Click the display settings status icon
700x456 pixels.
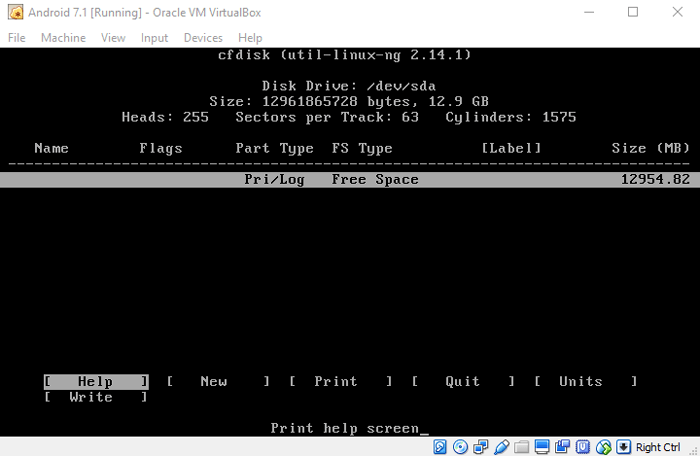coord(542,447)
